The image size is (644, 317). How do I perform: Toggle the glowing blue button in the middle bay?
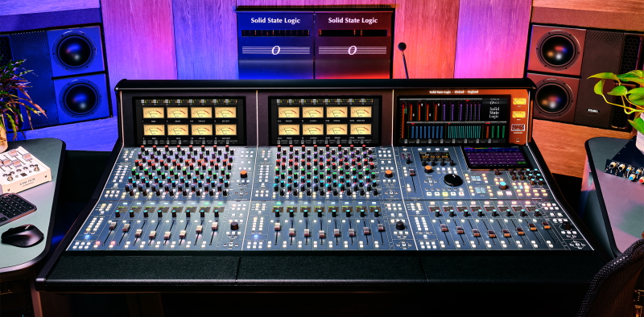(256, 237)
